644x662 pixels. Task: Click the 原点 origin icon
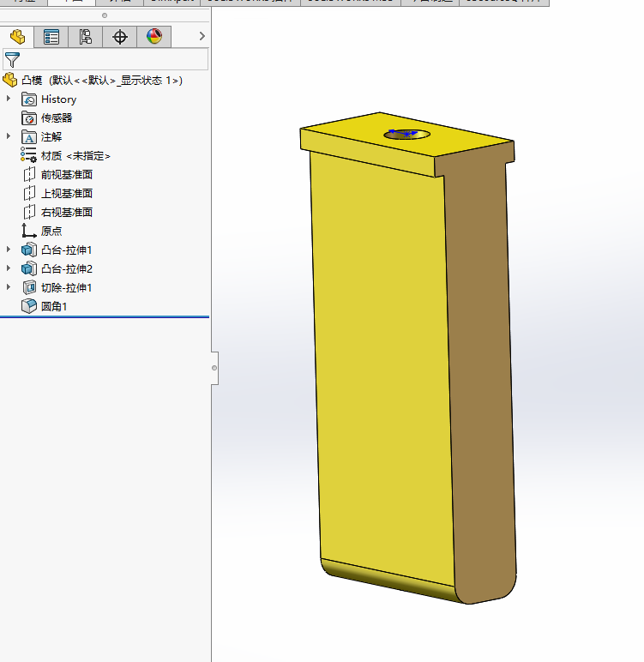[28, 231]
